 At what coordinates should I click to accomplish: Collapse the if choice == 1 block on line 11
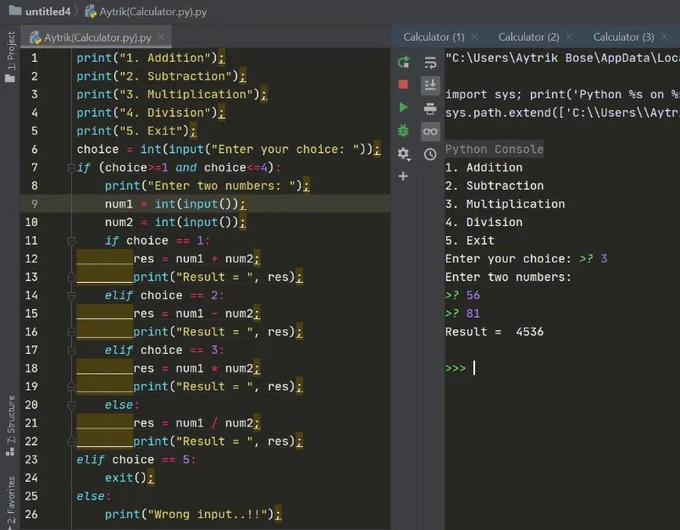click(72, 241)
